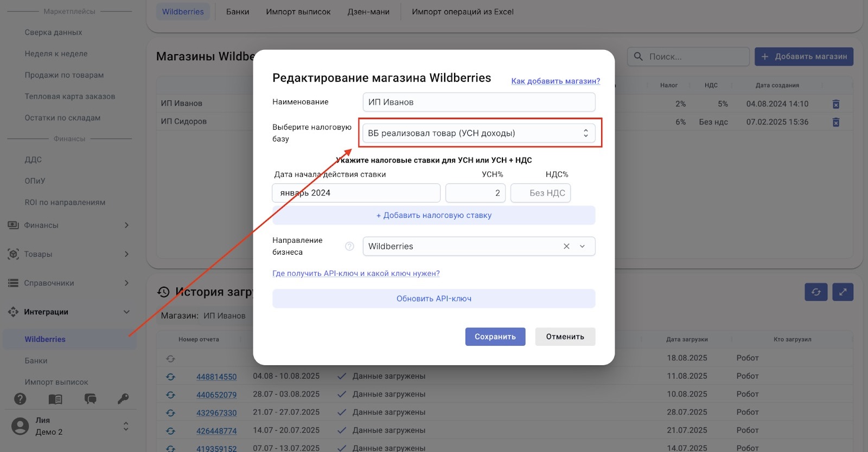Click Добавить налоговую ставку

(434, 215)
